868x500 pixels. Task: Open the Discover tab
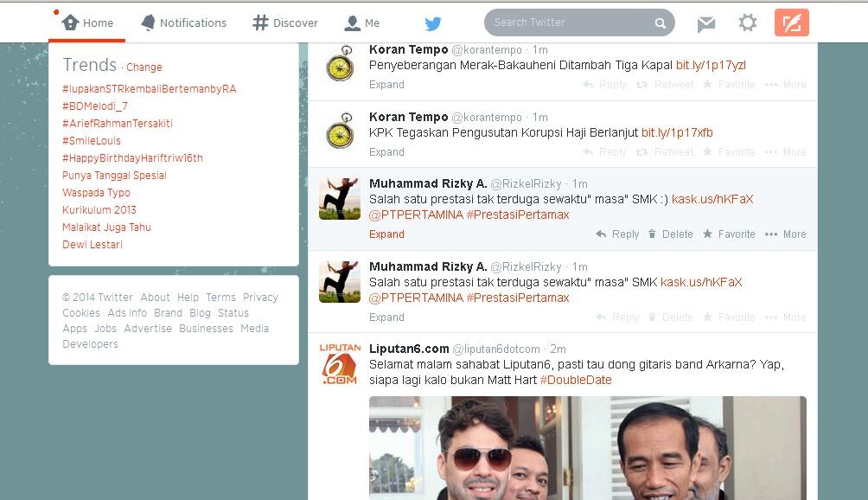click(x=285, y=22)
